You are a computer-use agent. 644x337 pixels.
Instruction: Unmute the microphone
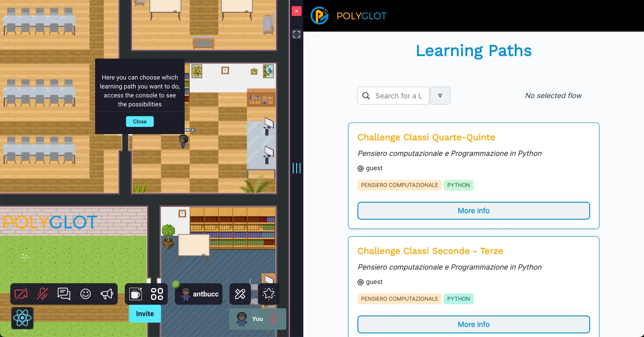42,294
